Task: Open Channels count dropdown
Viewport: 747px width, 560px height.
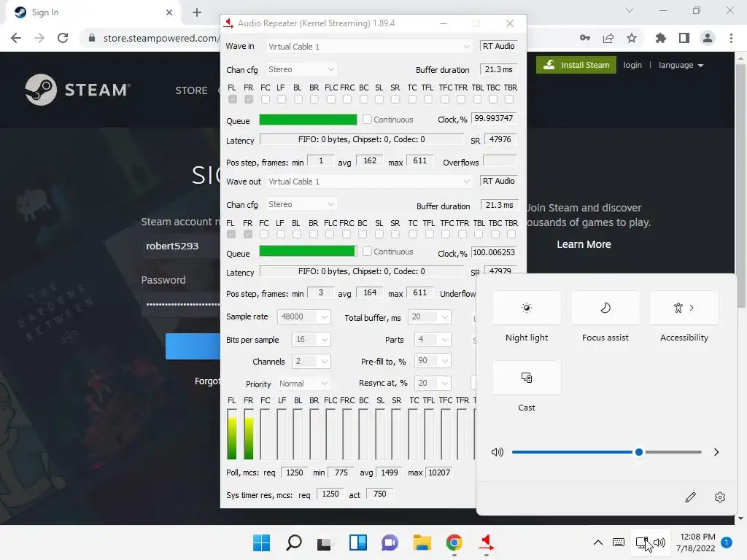Action: [x=311, y=362]
